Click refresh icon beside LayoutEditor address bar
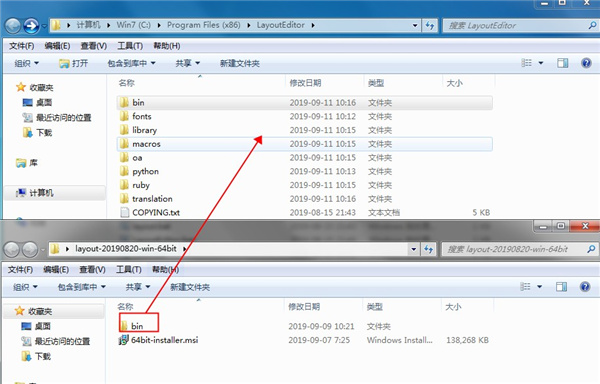600x384 pixels. point(430,26)
